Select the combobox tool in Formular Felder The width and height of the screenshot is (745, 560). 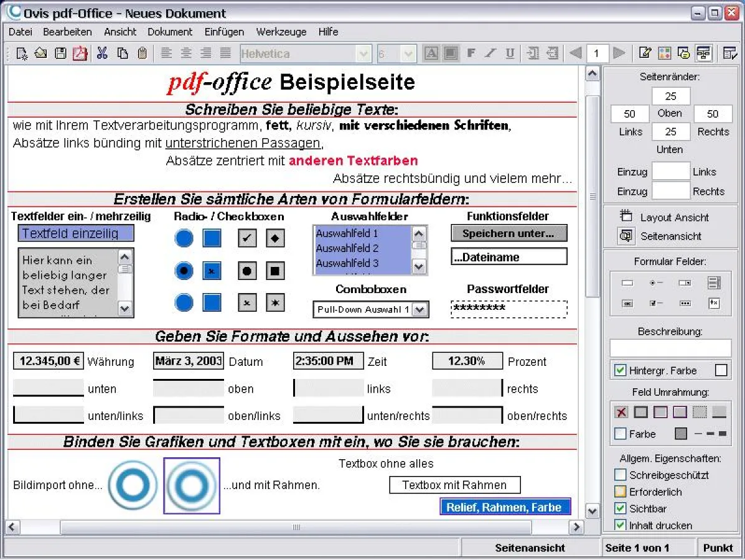[685, 282]
